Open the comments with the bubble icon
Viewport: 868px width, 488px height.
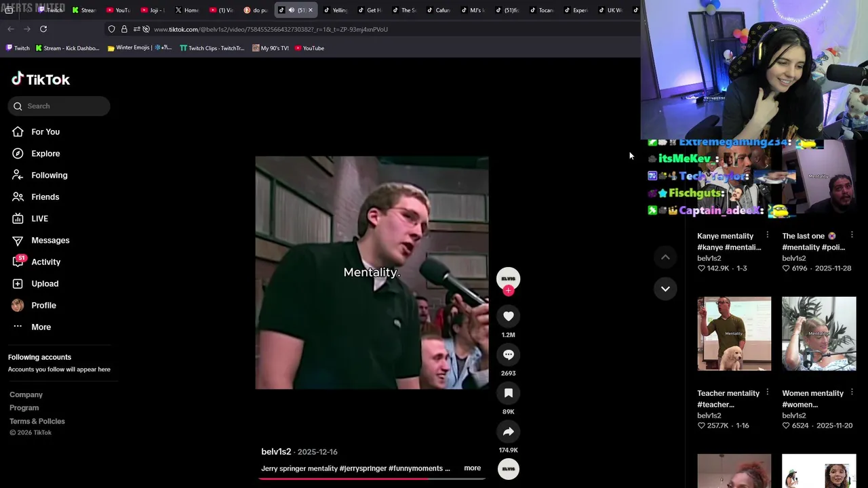(509, 354)
